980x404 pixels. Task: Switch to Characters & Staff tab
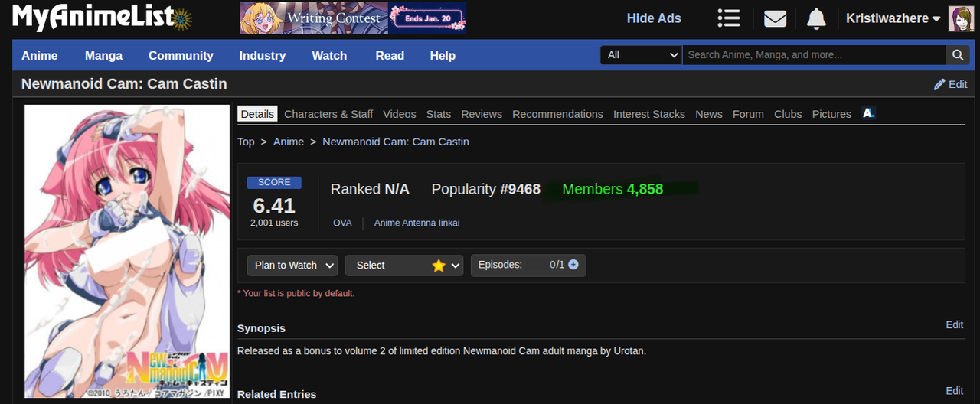click(x=328, y=114)
